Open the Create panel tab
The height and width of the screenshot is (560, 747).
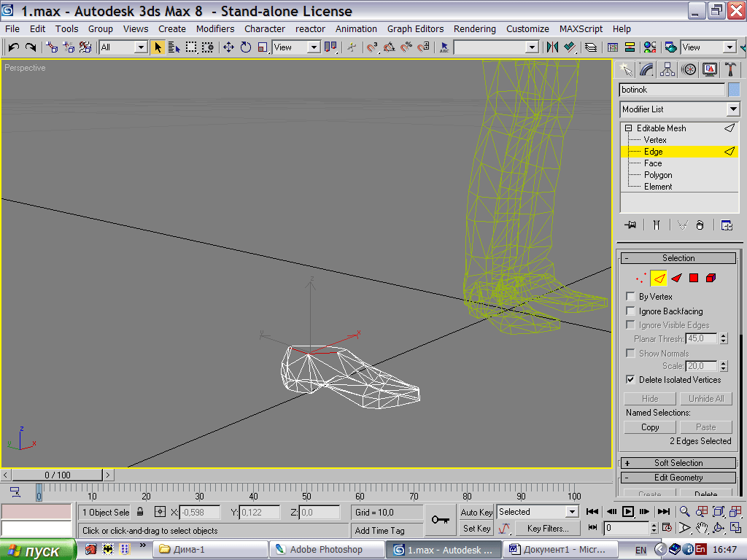[625, 69]
